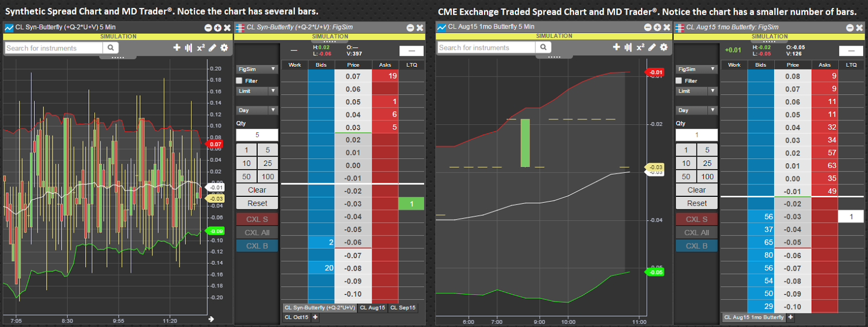868x327 pixels.
Task: Open the Limit order type dropdown in Aug15 trader
Action: tap(697, 91)
